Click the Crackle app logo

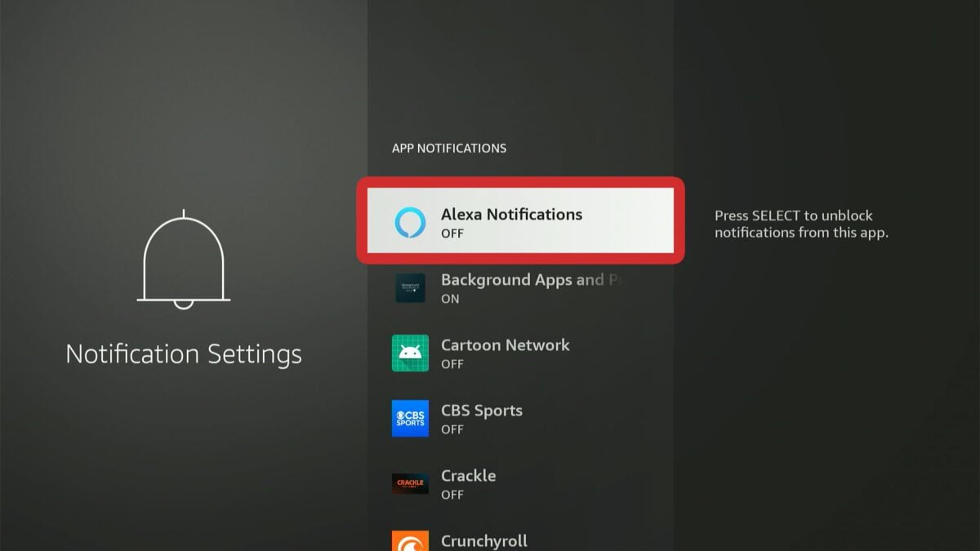point(410,483)
